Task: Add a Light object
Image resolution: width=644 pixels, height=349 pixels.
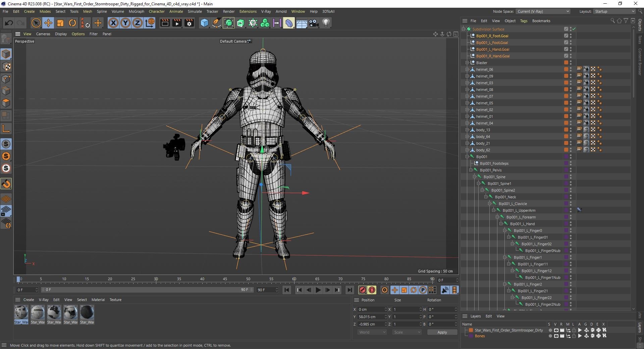Action: (326, 23)
